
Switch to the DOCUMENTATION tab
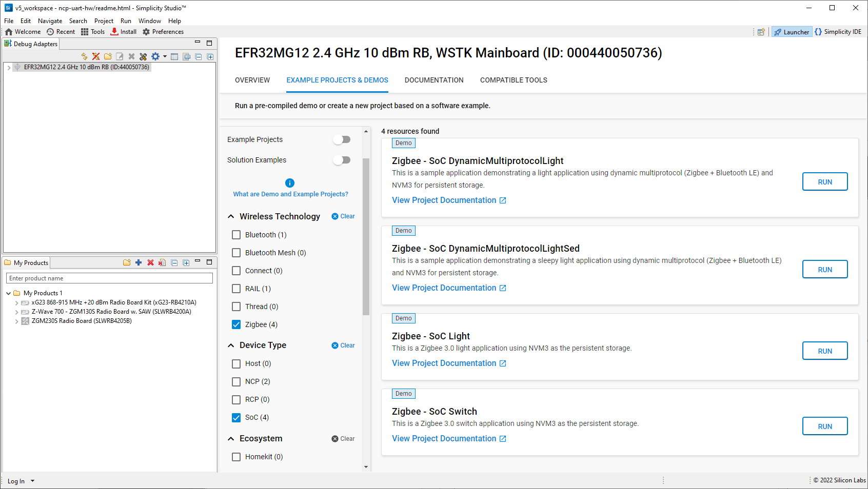click(434, 80)
